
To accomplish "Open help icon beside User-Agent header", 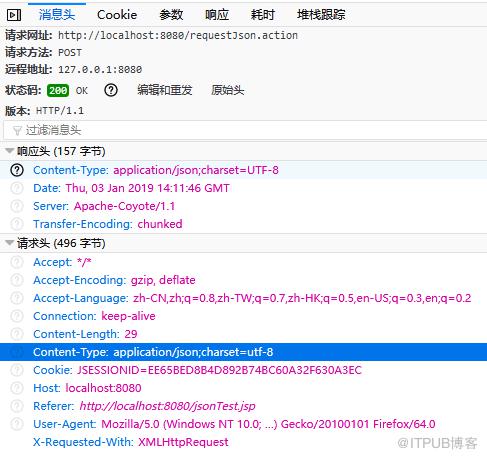I will point(17,424).
